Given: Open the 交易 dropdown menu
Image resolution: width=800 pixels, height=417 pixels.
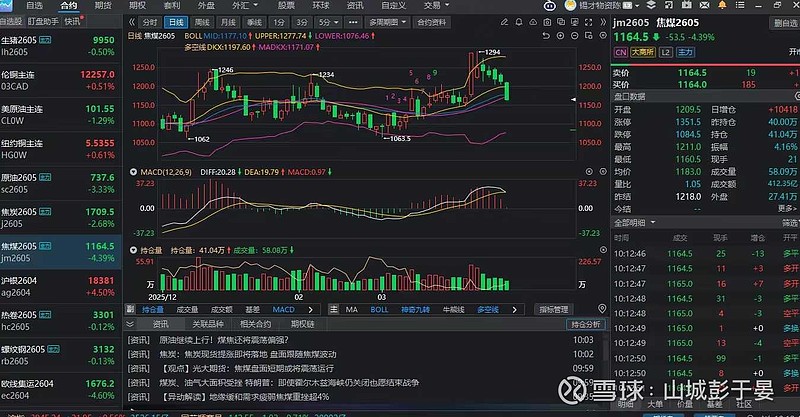Looking at the screenshot, I should (437, 5).
